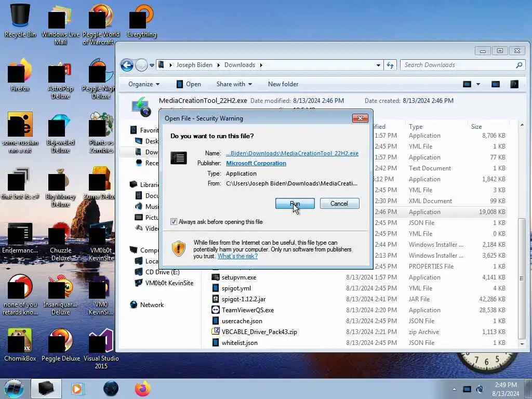The width and height of the screenshot is (532, 399).
Task: Click the Explorer forward navigation button
Action: 141,65
